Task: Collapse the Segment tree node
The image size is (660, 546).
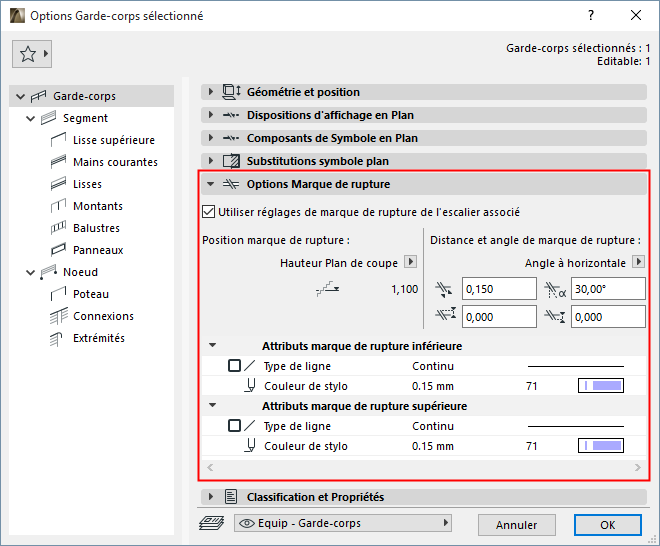Action: pyautogui.click(x=30, y=118)
